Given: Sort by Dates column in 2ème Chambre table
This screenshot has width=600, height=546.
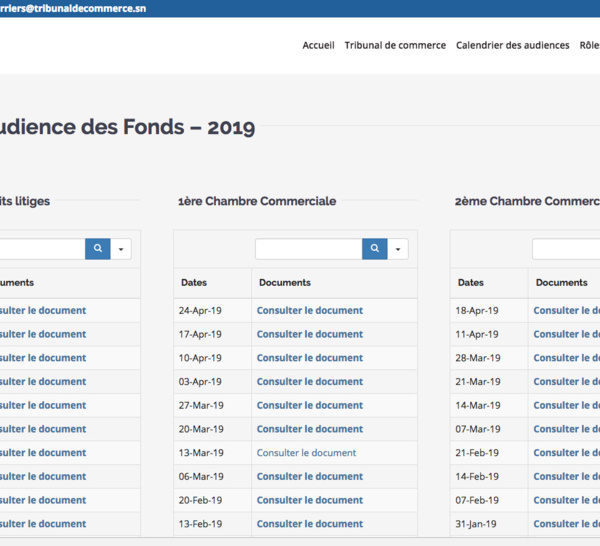Looking at the screenshot, I should [x=471, y=282].
